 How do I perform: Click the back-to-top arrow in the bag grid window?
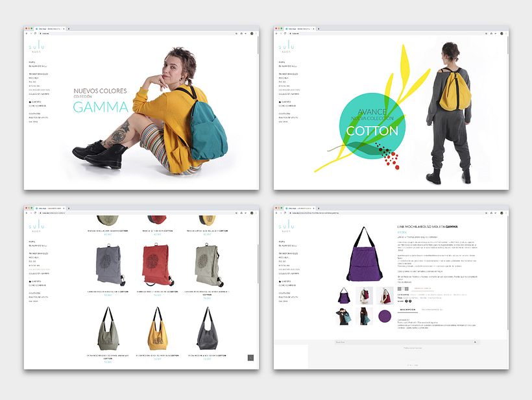point(250,358)
